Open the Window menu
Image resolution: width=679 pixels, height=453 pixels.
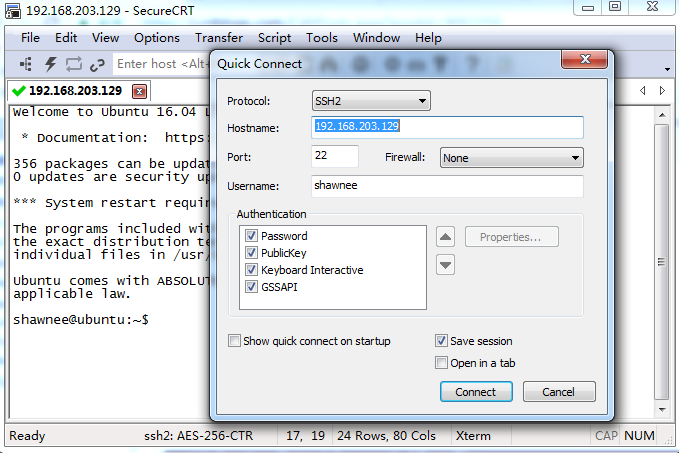tap(376, 38)
